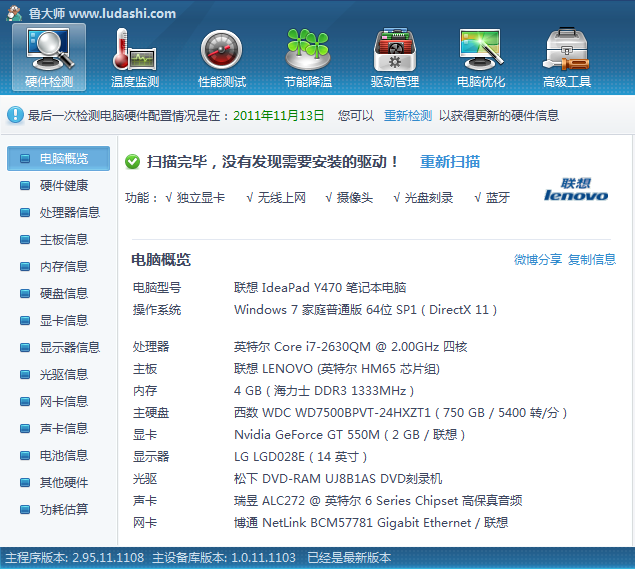
Task: Click the Nvidia GeForce GT 550M text
Action: coord(349,435)
